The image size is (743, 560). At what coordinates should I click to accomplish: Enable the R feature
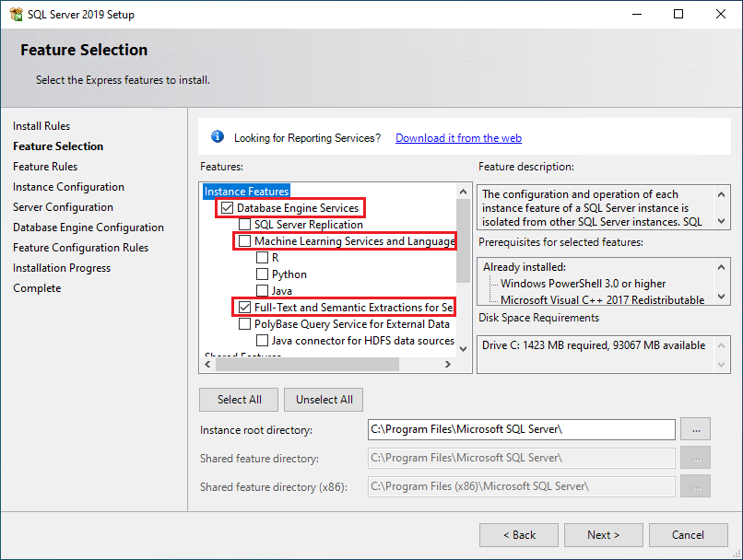point(262,257)
